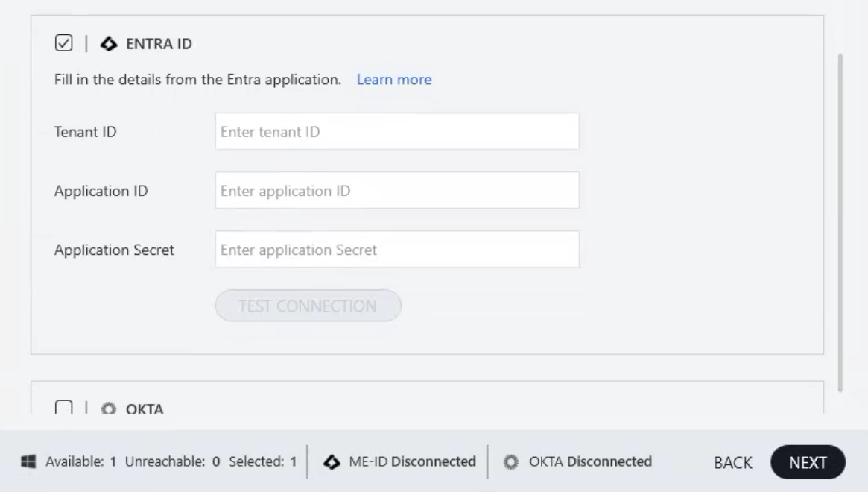Image resolution: width=868 pixels, height=492 pixels.
Task: Click the 'Fill in the details' instruction text
Action: [197, 79]
